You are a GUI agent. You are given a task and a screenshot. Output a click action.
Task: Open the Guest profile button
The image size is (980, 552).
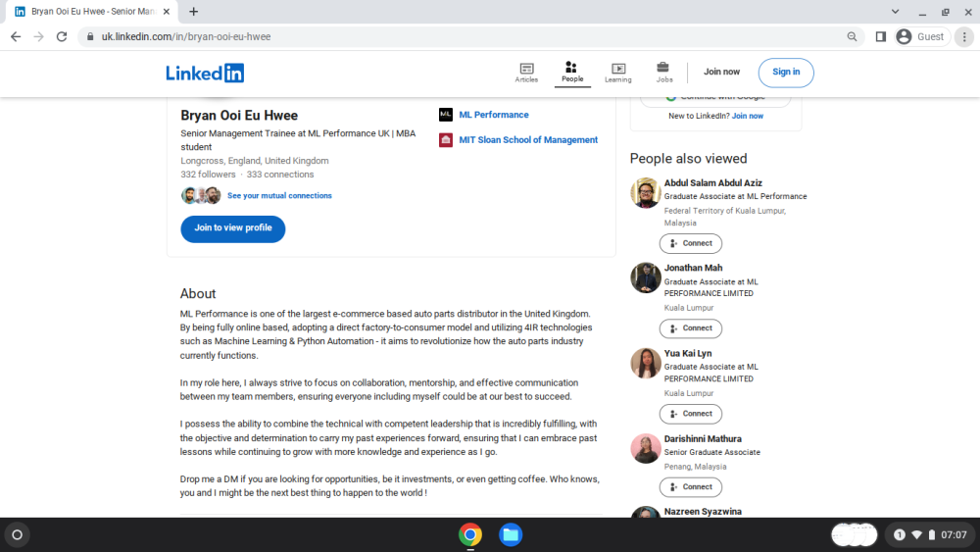pyautogui.click(x=922, y=37)
